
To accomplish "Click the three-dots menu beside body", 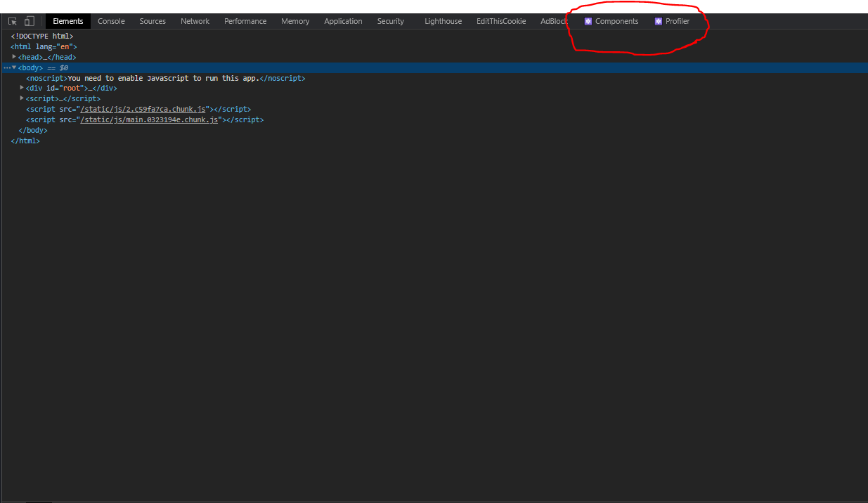I will click(x=6, y=67).
